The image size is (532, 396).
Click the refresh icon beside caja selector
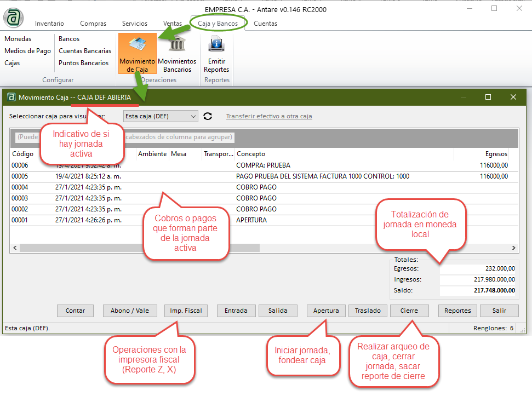coord(208,116)
